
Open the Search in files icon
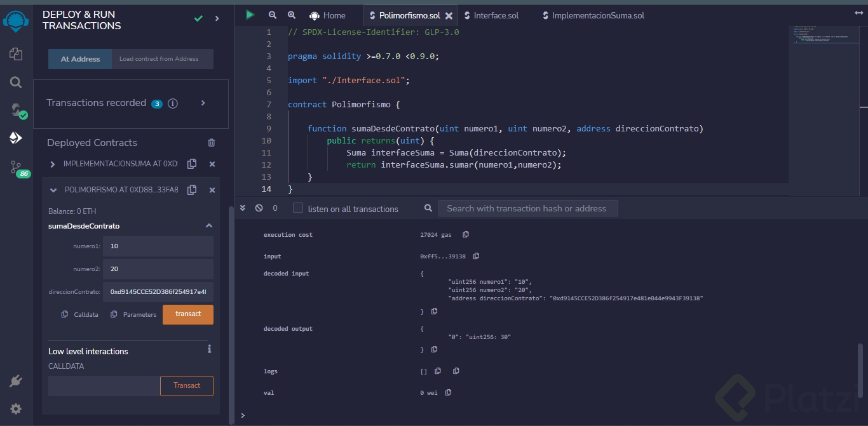(x=16, y=82)
